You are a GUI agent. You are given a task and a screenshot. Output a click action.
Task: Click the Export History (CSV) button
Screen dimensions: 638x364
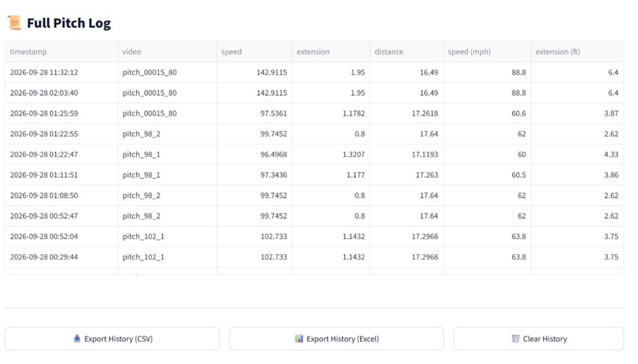pos(112,339)
